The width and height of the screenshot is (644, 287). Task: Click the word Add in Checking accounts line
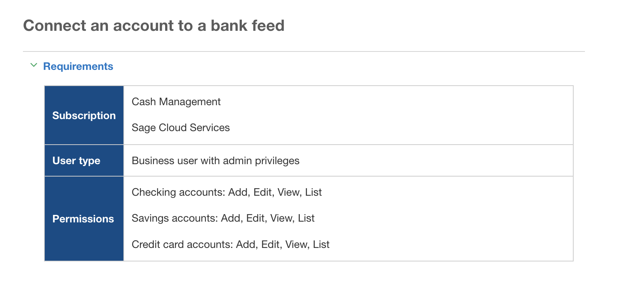coord(238,192)
